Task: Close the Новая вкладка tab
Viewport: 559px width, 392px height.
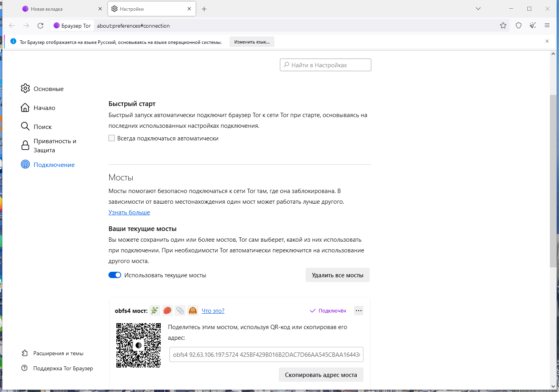Action: (100, 9)
